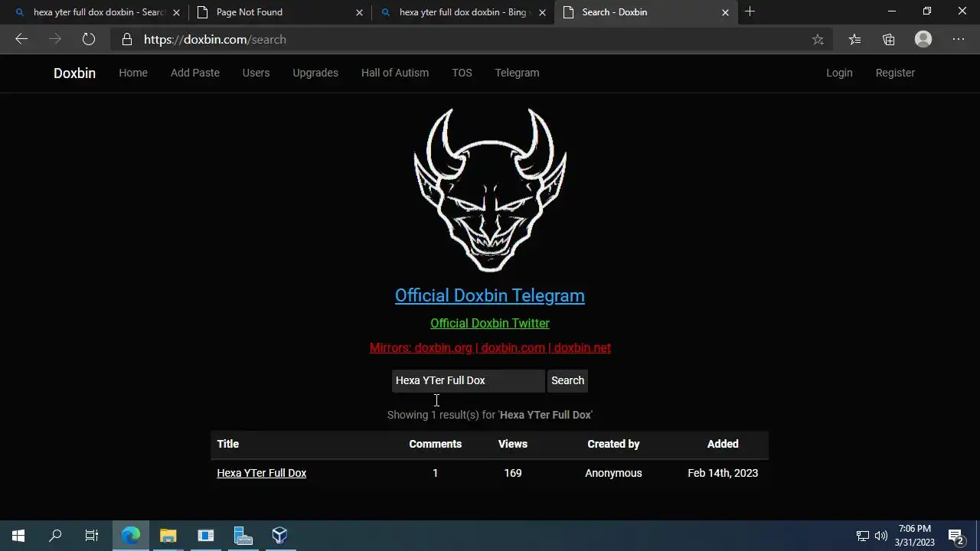Viewport: 980px width, 551px height.
Task: Open the taskbar app left of VirtualBox
Action: [243, 536]
